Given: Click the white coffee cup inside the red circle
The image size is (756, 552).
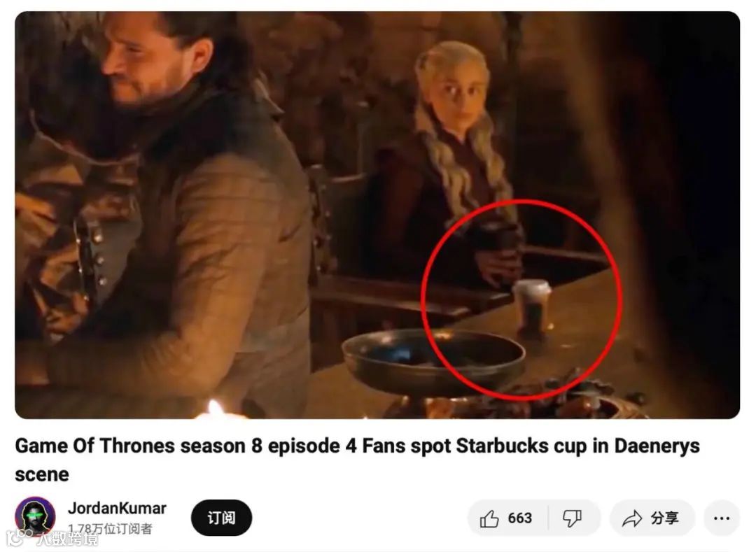Looking at the screenshot, I should coord(531,307).
